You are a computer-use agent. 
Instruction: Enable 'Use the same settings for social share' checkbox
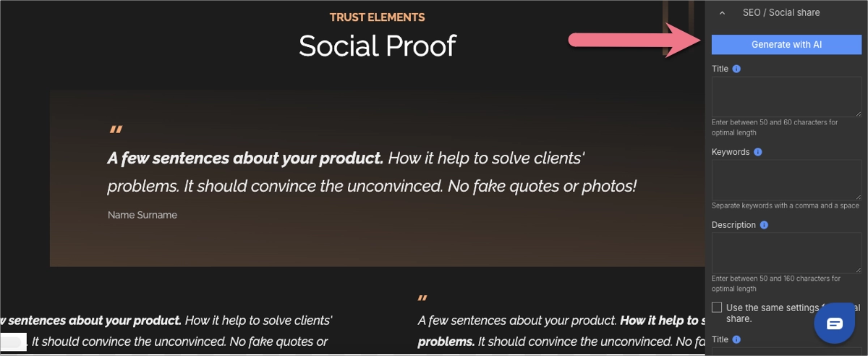click(x=717, y=308)
